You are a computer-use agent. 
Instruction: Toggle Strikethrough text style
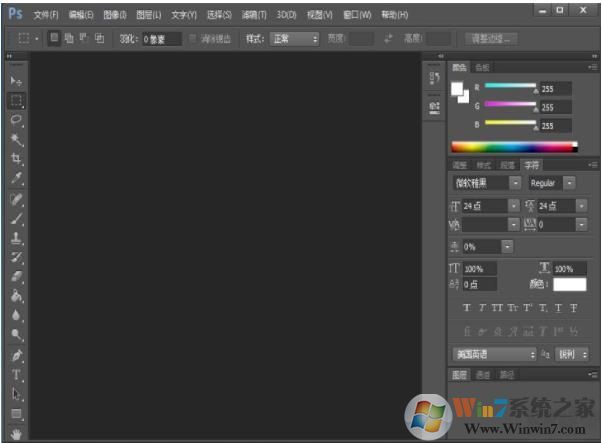(574, 308)
